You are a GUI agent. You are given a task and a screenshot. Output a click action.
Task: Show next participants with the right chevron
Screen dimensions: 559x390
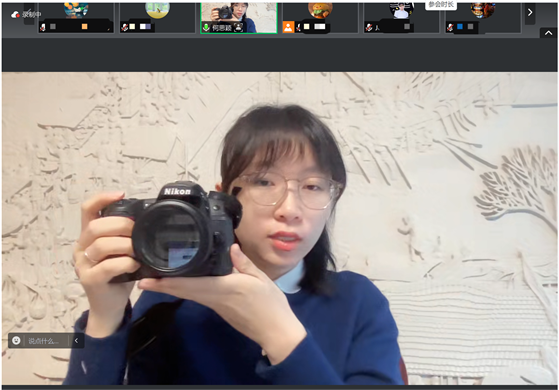(x=530, y=12)
